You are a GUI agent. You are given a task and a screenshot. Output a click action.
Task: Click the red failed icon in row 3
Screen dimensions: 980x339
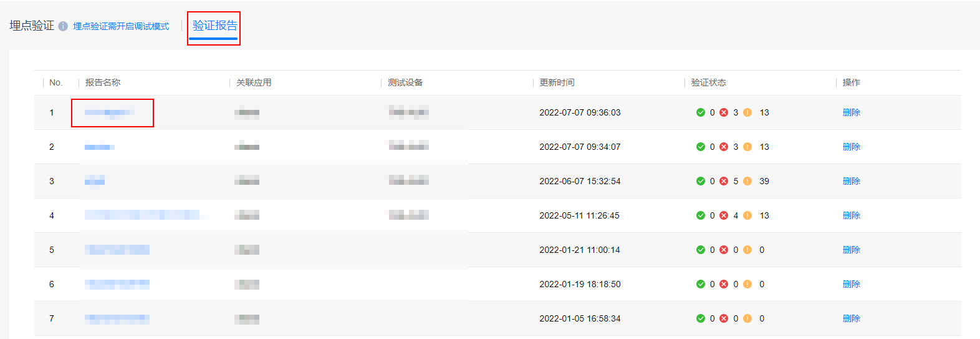click(x=724, y=181)
